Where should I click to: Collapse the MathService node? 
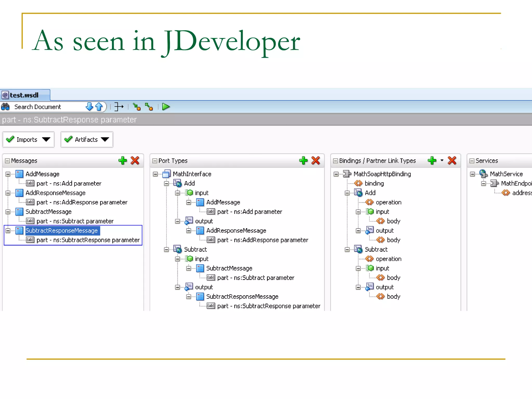pos(472,174)
